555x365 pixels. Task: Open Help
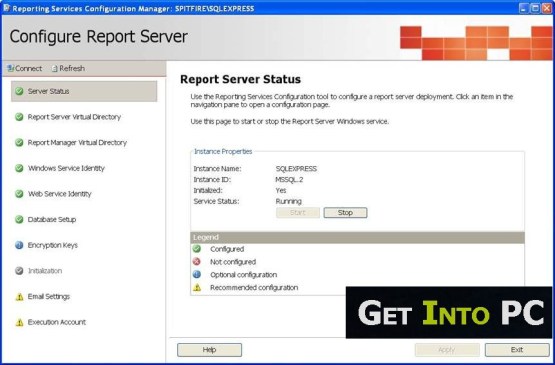[x=209, y=350]
